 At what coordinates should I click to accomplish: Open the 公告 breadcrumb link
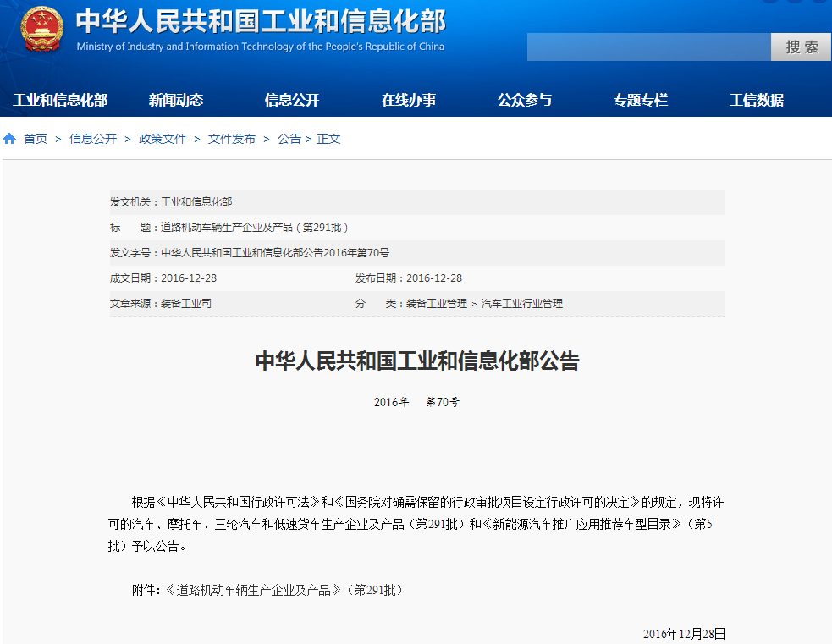point(289,139)
